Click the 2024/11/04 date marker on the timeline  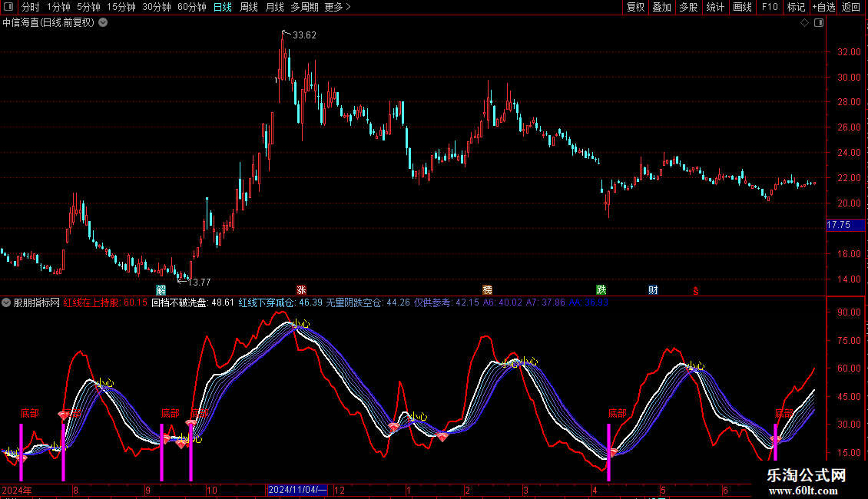[297, 490]
